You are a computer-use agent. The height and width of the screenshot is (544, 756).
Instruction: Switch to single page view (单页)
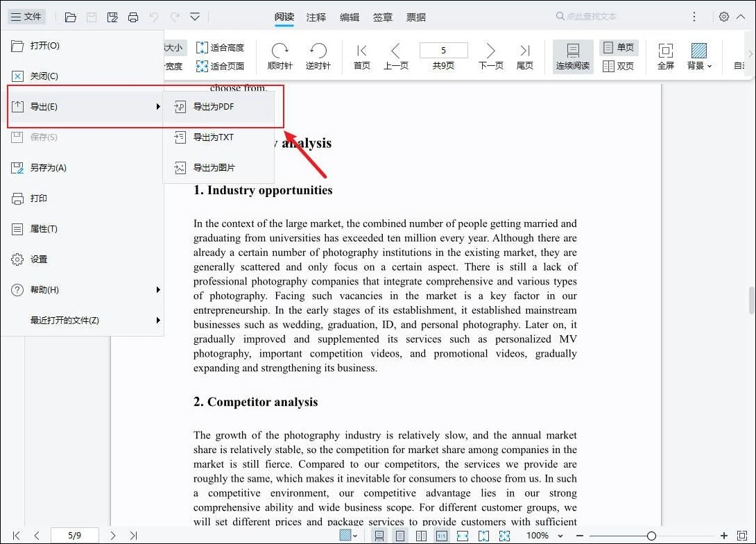[x=618, y=47]
